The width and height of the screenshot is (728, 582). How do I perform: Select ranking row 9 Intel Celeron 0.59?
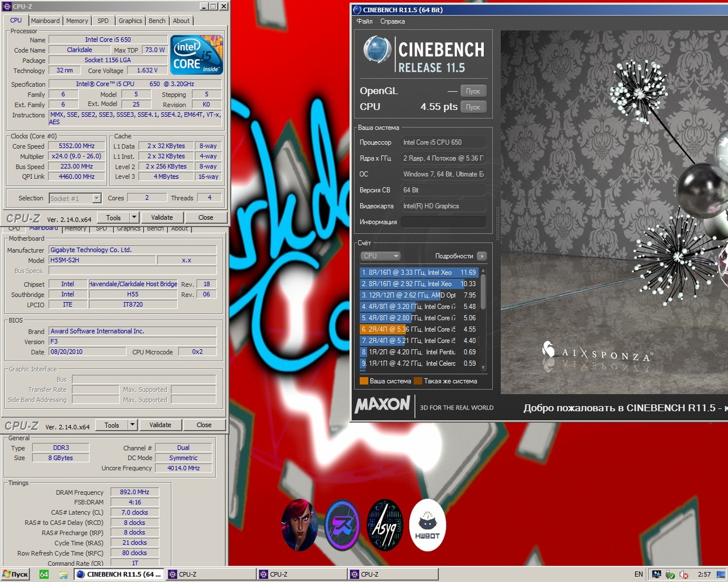419,363
